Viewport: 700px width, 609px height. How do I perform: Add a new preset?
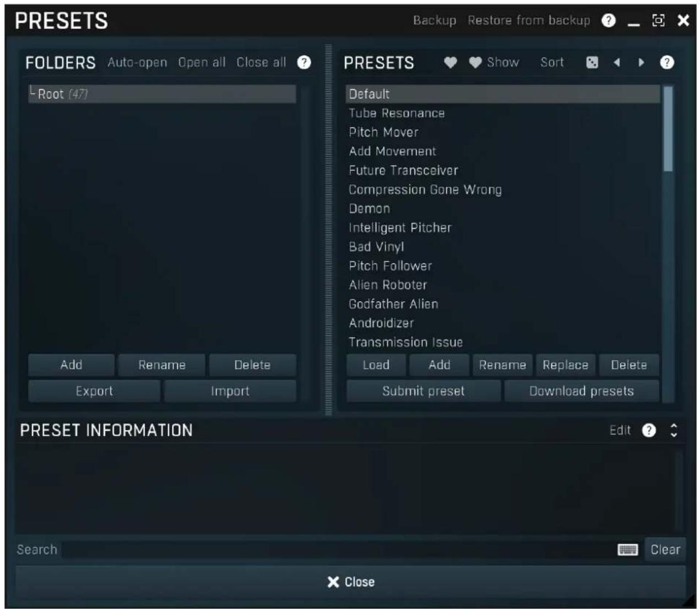pyautogui.click(x=439, y=365)
